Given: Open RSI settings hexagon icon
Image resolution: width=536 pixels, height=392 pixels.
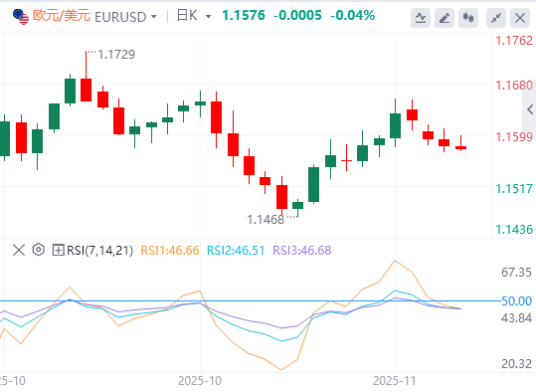Looking at the screenshot, I should coord(39,250).
